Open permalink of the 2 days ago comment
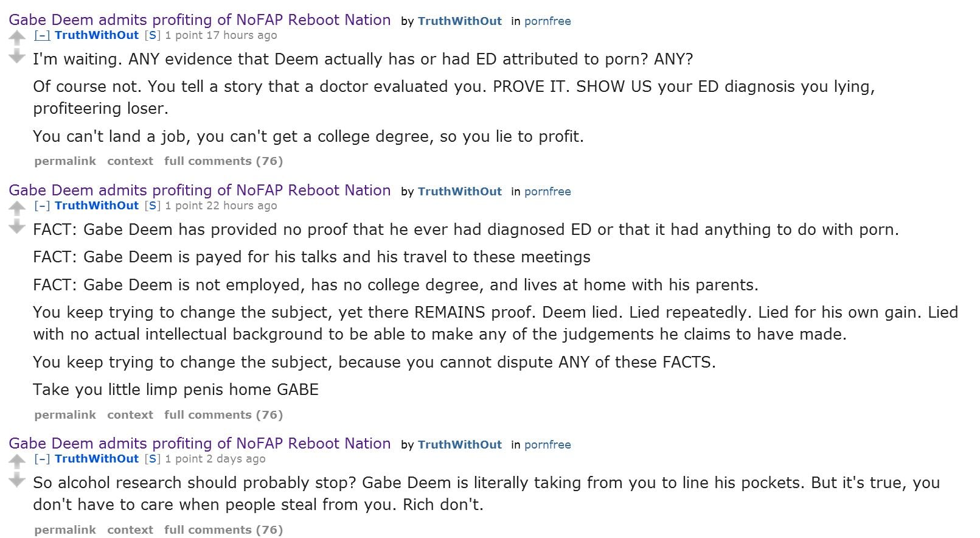This screenshot has width=980, height=538. click(x=65, y=530)
